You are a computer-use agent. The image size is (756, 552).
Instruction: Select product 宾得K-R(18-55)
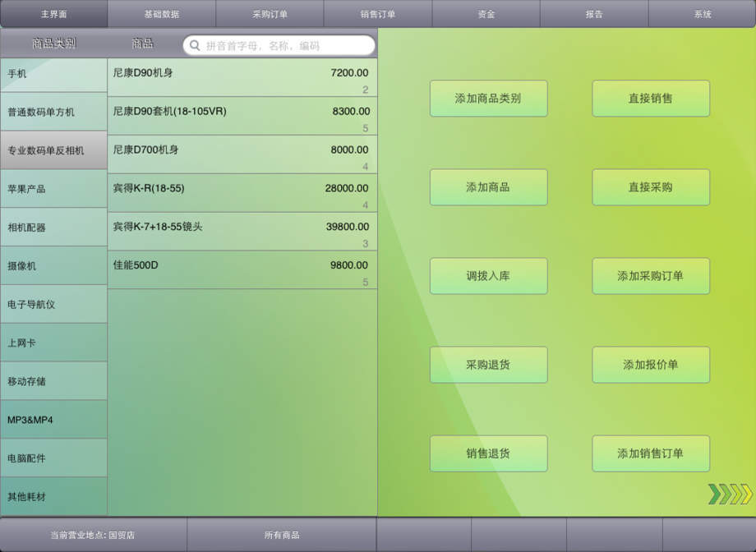point(242,193)
